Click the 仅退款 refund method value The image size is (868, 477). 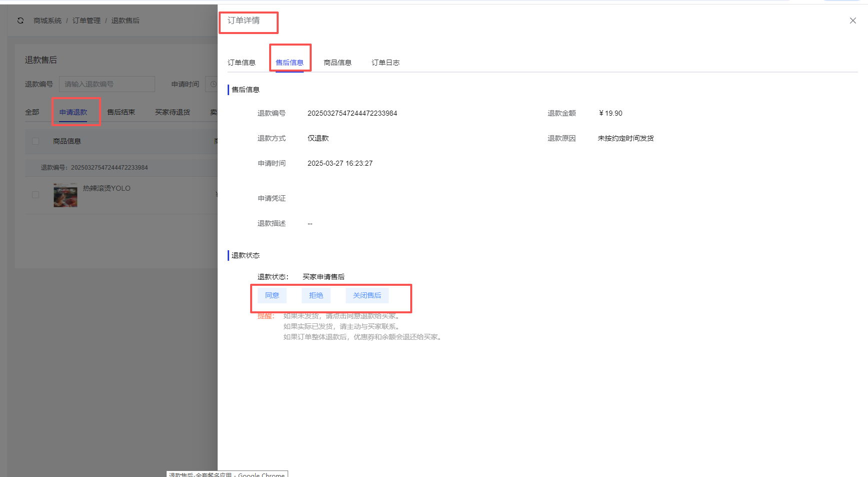pyautogui.click(x=318, y=138)
